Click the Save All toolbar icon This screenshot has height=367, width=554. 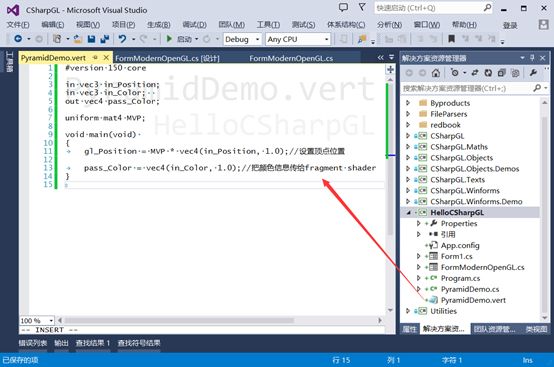coord(105,39)
